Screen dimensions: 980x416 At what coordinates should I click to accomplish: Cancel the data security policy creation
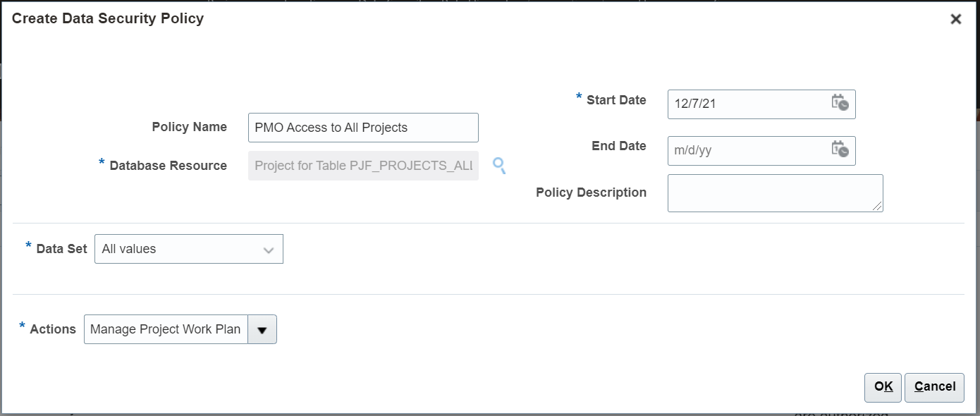[x=934, y=387]
